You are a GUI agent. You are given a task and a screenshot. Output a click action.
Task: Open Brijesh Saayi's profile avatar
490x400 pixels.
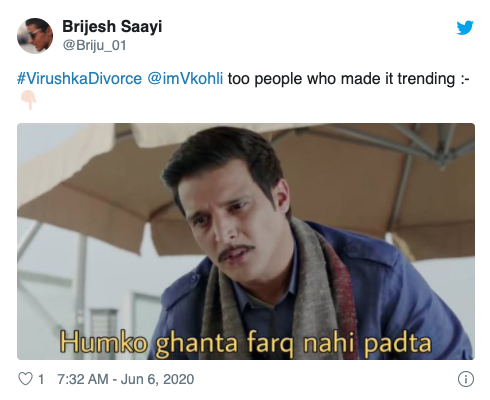pyautogui.click(x=35, y=36)
